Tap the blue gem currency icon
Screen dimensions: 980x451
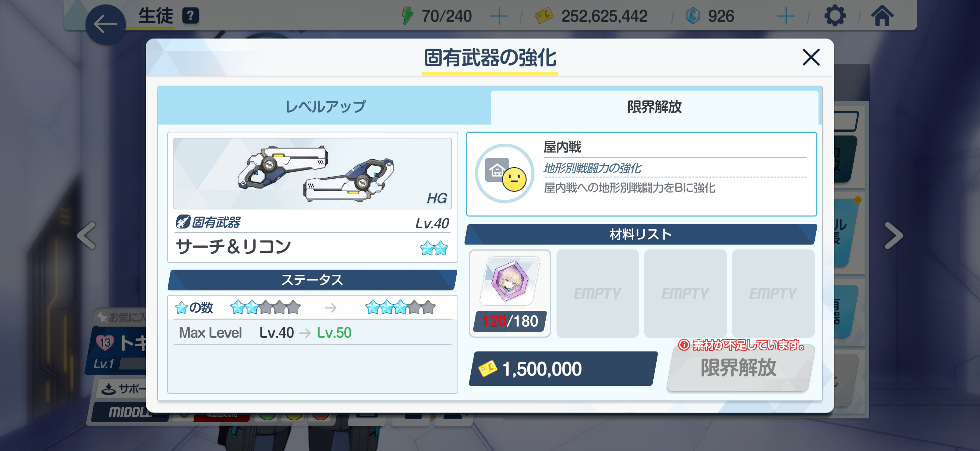pos(693,16)
